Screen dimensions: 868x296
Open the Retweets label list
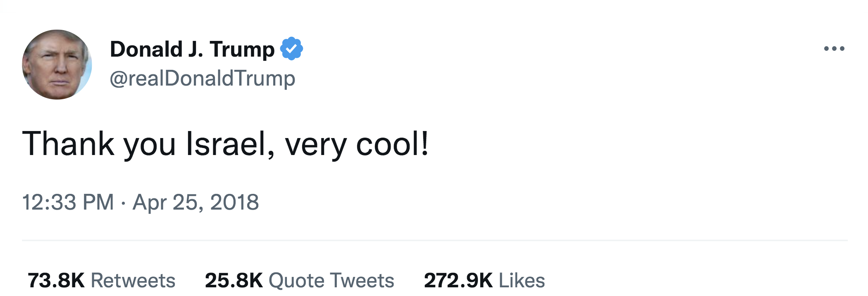pos(133,280)
